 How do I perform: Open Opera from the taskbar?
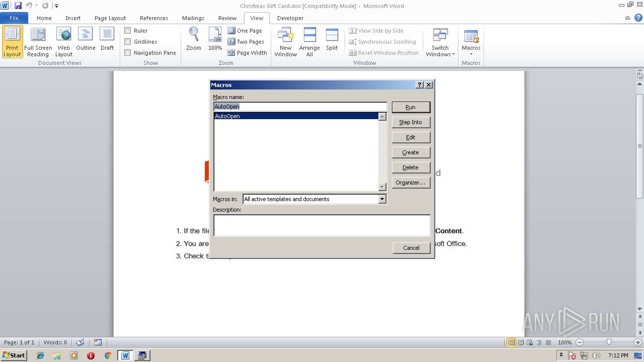pos(91,355)
